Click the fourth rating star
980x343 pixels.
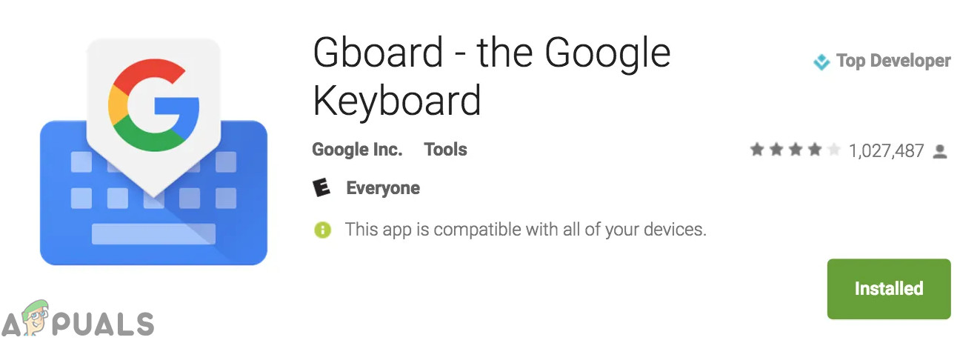pyautogui.click(x=814, y=151)
